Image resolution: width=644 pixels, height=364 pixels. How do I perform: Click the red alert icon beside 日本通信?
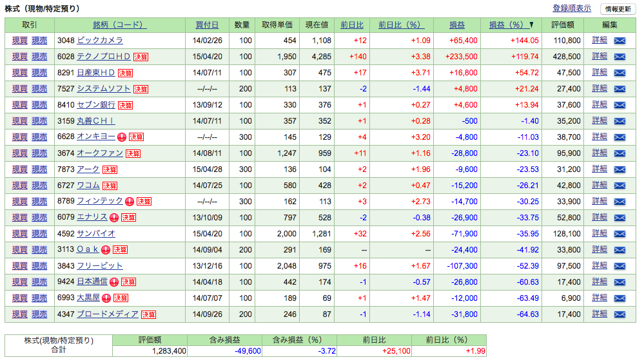tap(114, 282)
